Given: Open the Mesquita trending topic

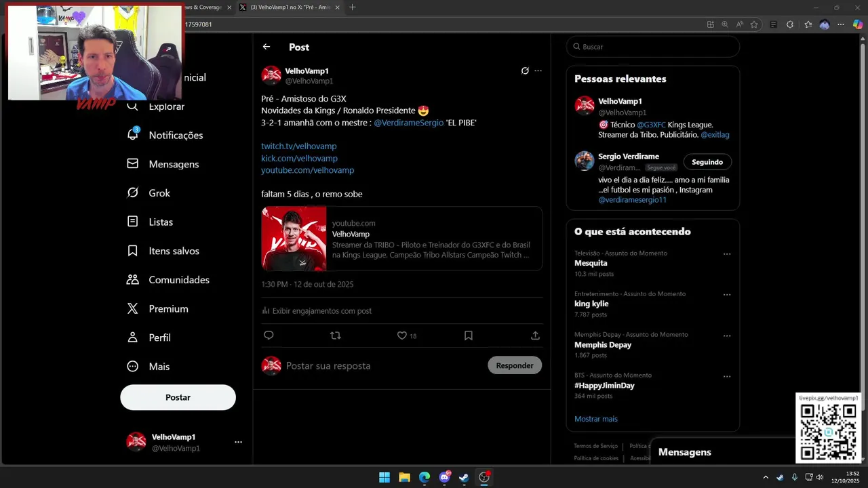Looking at the screenshot, I should pyautogui.click(x=591, y=263).
